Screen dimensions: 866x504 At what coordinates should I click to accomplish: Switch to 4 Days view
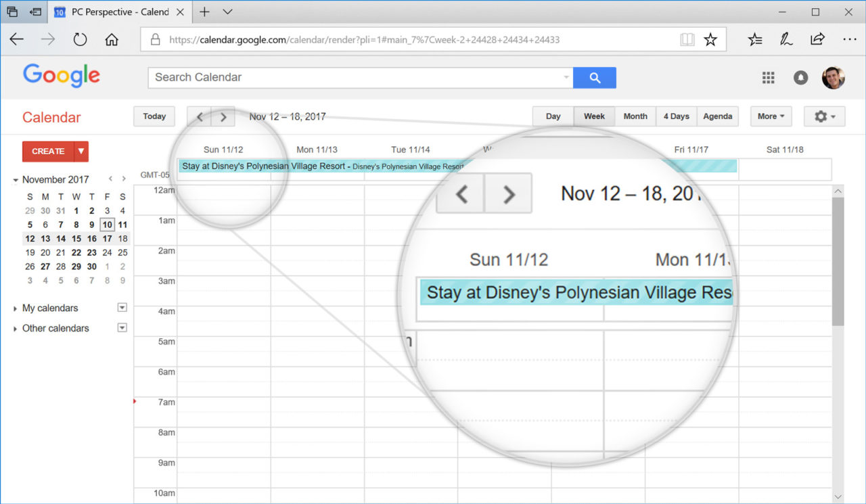pos(676,116)
